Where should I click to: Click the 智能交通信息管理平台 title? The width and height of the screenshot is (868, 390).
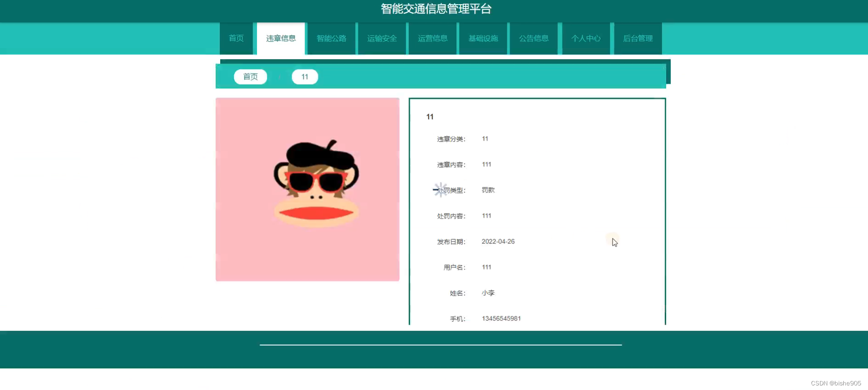tap(436, 9)
